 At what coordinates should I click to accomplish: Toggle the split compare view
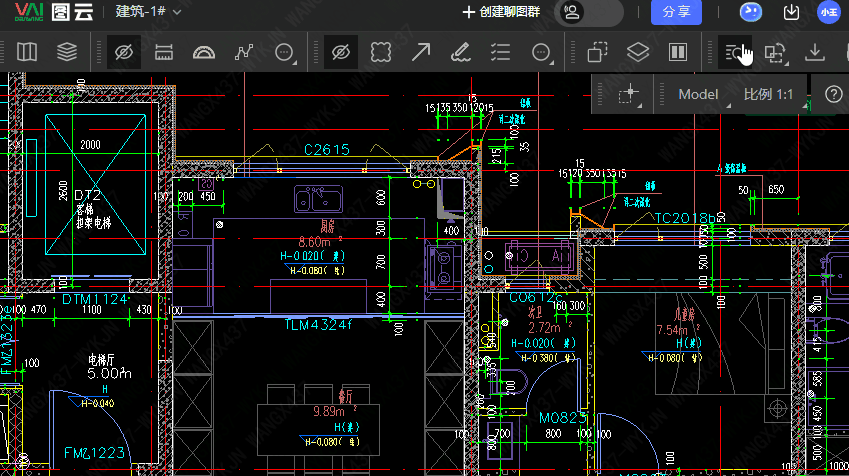point(677,52)
